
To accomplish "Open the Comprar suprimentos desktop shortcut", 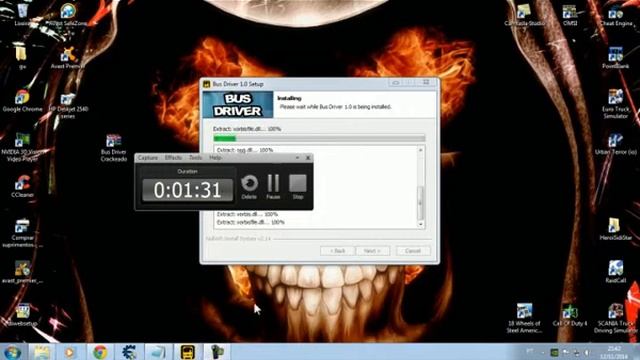I will click(22, 233).
